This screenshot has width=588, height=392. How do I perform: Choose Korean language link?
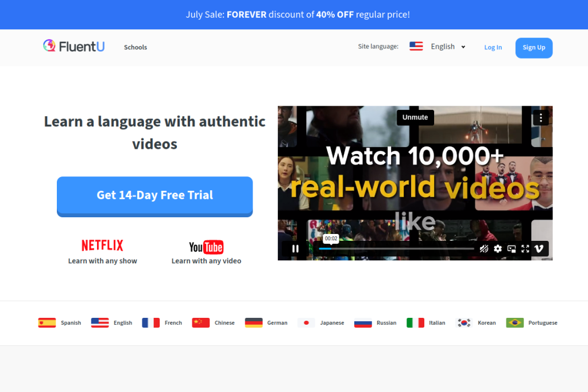point(487,323)
